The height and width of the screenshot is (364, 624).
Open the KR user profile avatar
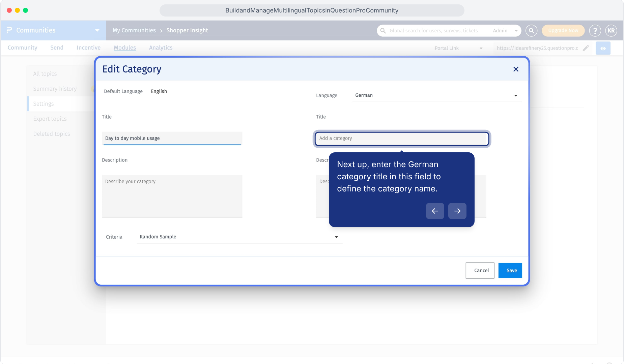(x=611, y=31)
